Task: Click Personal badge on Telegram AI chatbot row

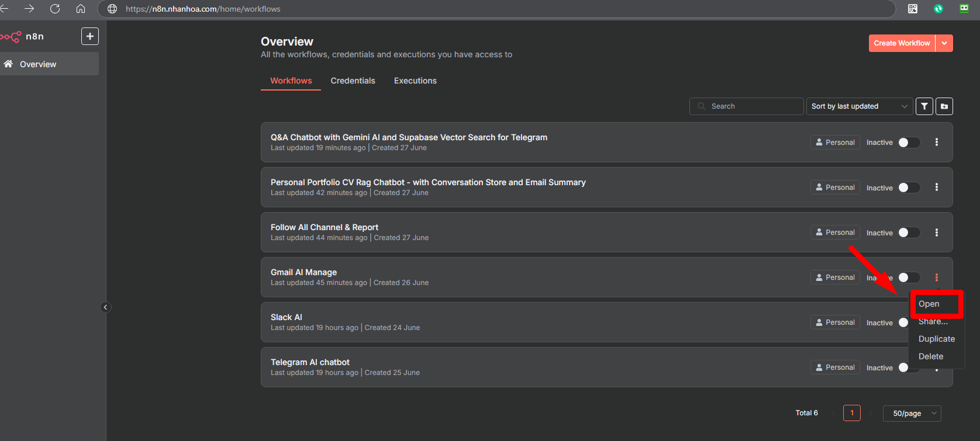Action: pyautogui.click(x=835, y=367)
